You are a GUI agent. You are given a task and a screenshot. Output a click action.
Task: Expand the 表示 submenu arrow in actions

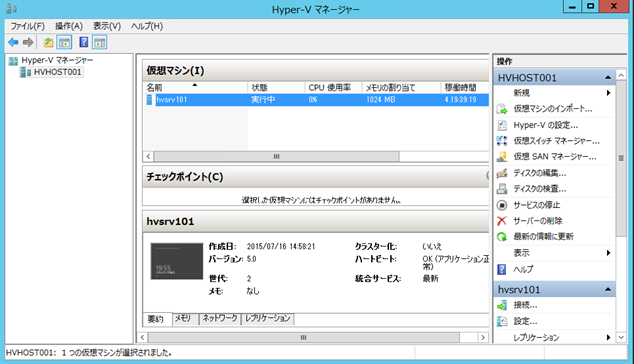tap(608, 253)
